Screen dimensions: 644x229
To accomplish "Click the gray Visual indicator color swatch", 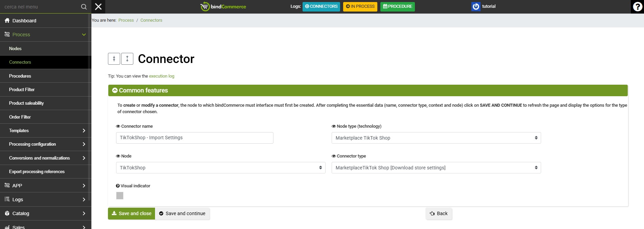I will click(120, 195).
